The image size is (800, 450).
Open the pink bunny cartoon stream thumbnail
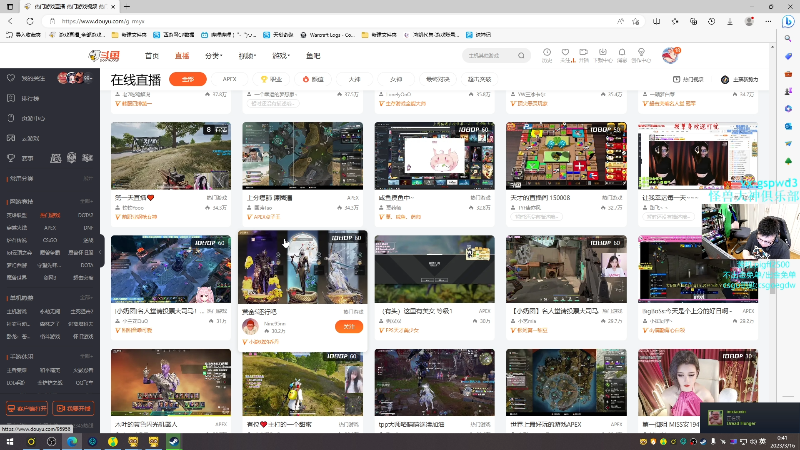pyautogui.click(x=435, y=156)
